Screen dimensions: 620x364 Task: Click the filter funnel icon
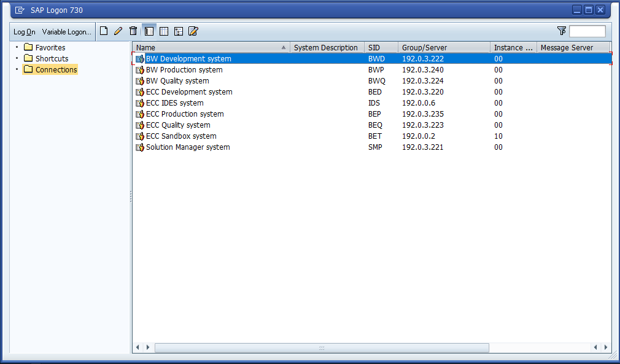[x=562, y=31]
